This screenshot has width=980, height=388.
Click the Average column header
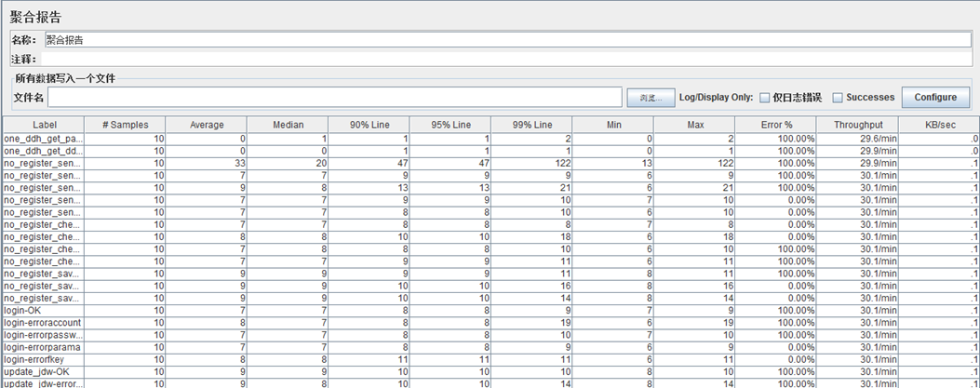[207, 125]
